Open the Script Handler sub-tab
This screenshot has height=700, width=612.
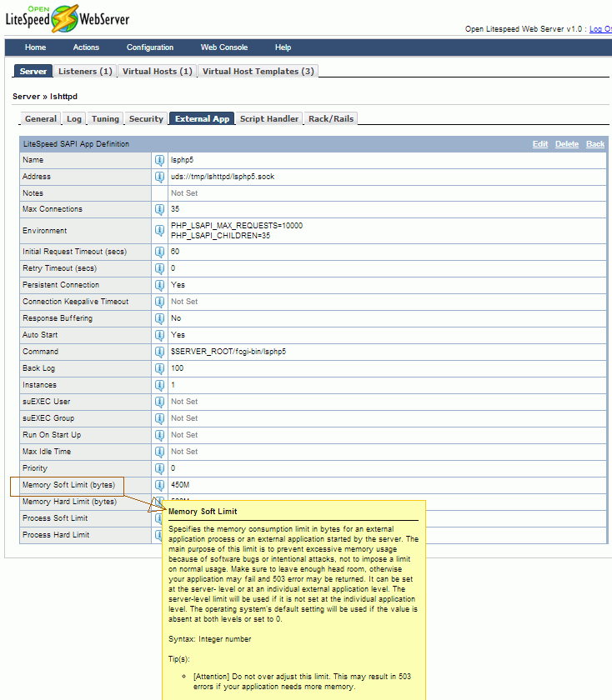pos(269,118)
